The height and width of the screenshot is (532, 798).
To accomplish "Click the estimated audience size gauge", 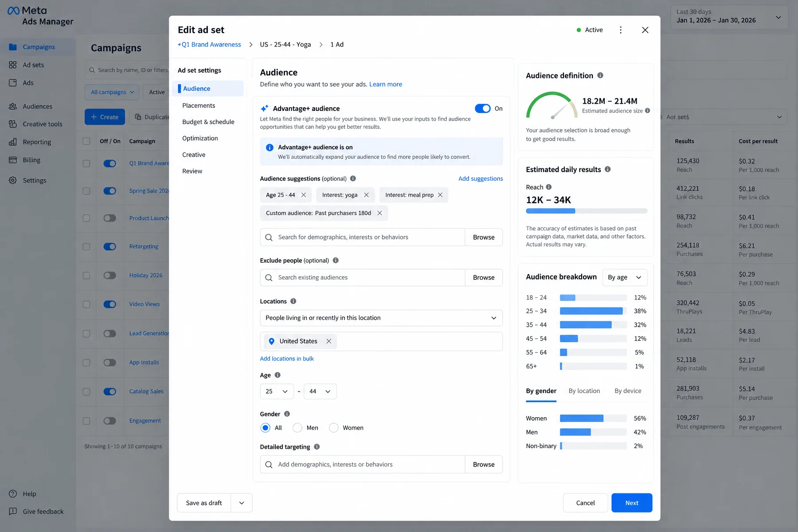I will 552,105.
